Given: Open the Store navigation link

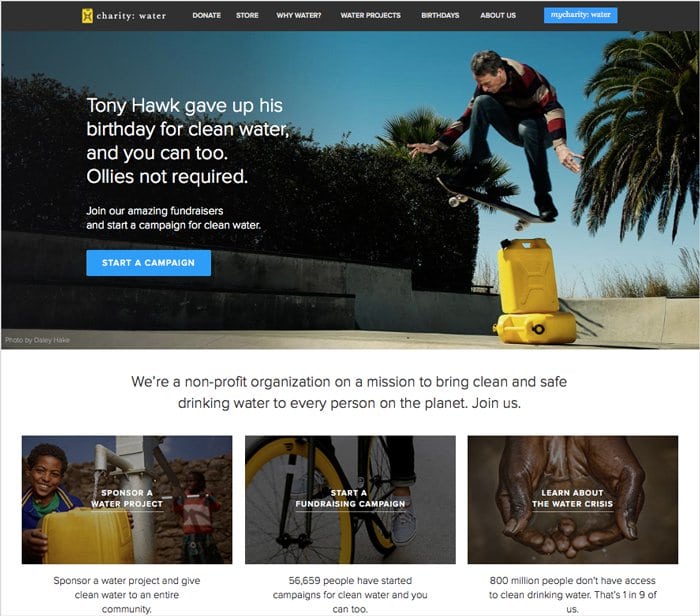Looking at the screenshot, I should point(247,15).
